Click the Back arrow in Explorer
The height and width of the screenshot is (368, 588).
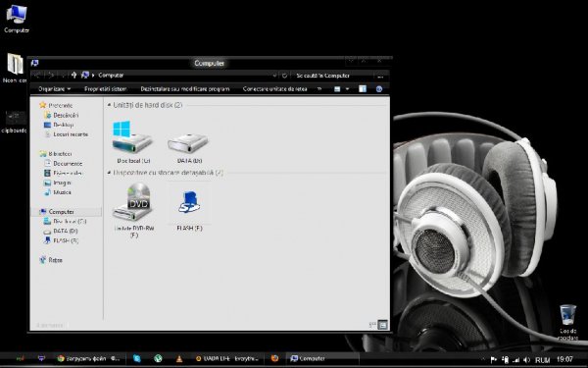[x=37, y=76]
